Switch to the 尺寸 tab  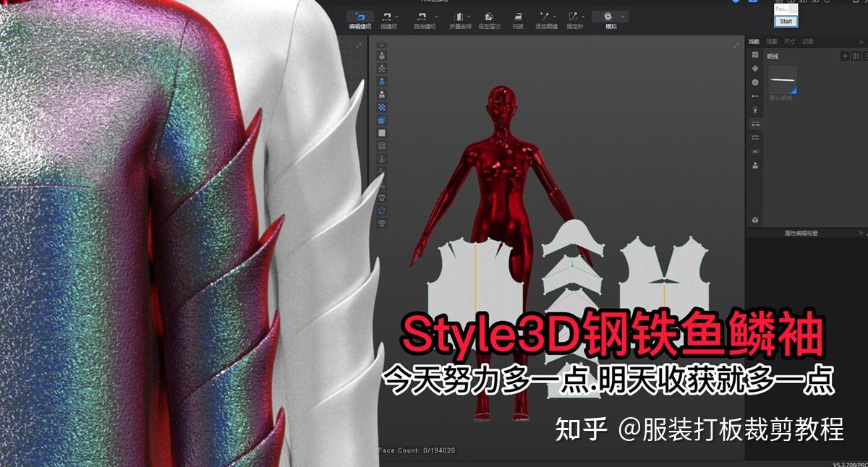pyautogui.click(x=790, y=42)
